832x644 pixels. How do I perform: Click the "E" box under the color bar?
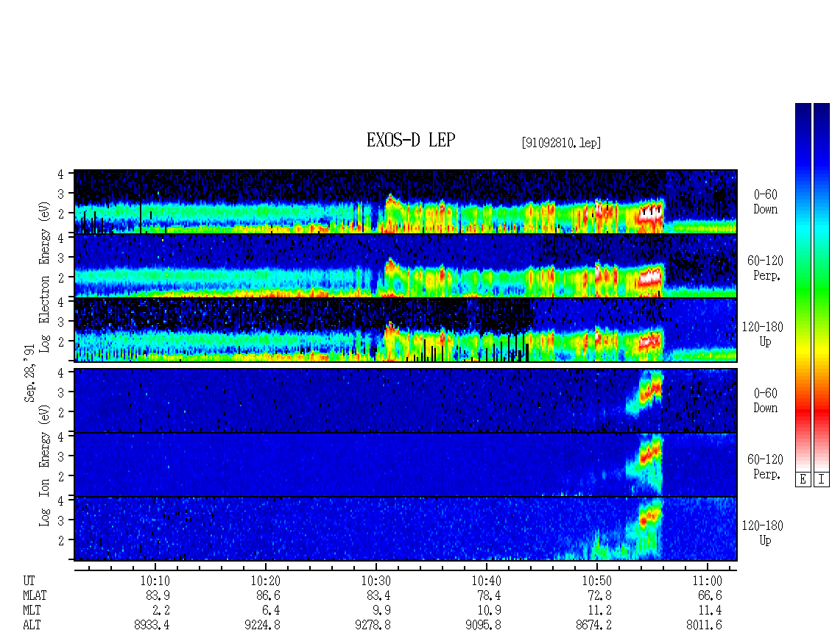pos(803,480)
